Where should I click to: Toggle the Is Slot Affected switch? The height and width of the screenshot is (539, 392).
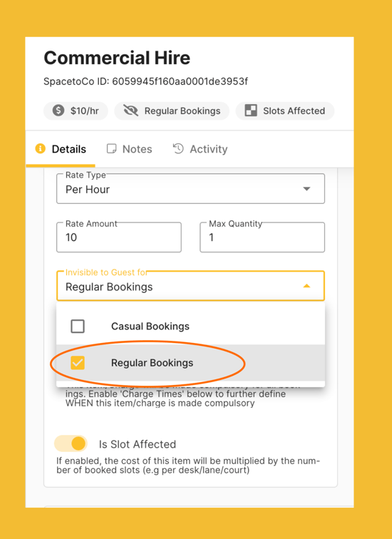71,443
